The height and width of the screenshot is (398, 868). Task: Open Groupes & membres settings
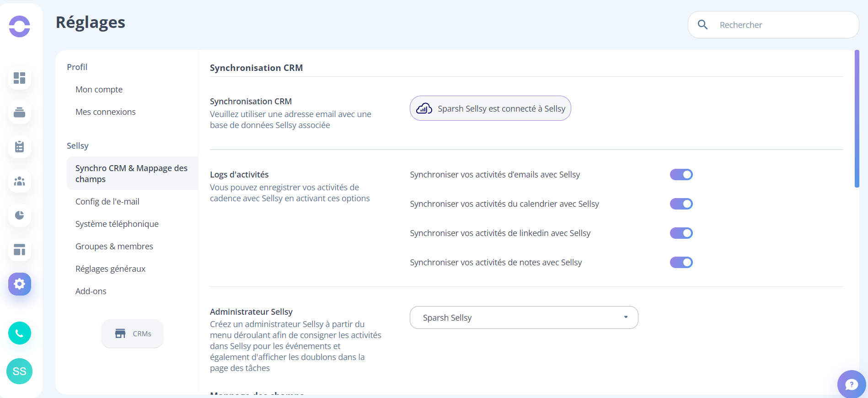[114, 246]
